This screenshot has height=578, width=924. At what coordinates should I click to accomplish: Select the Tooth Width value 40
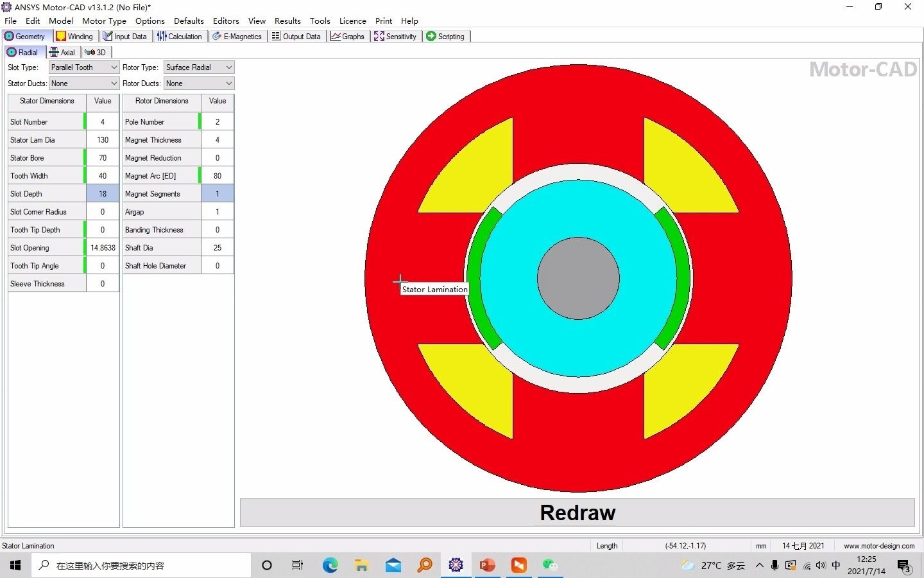(x=103, y=176)
